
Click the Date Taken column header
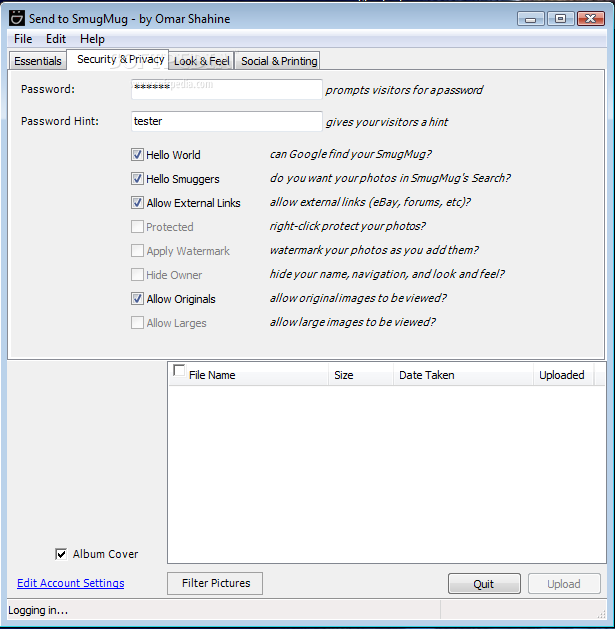pos(463,375)
